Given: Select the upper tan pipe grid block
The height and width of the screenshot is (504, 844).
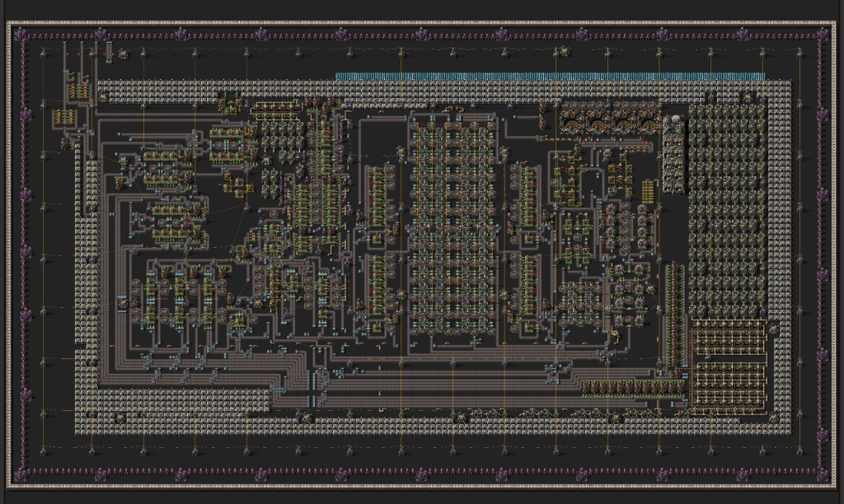Looking at the screenshot, I should coord(729,338).
